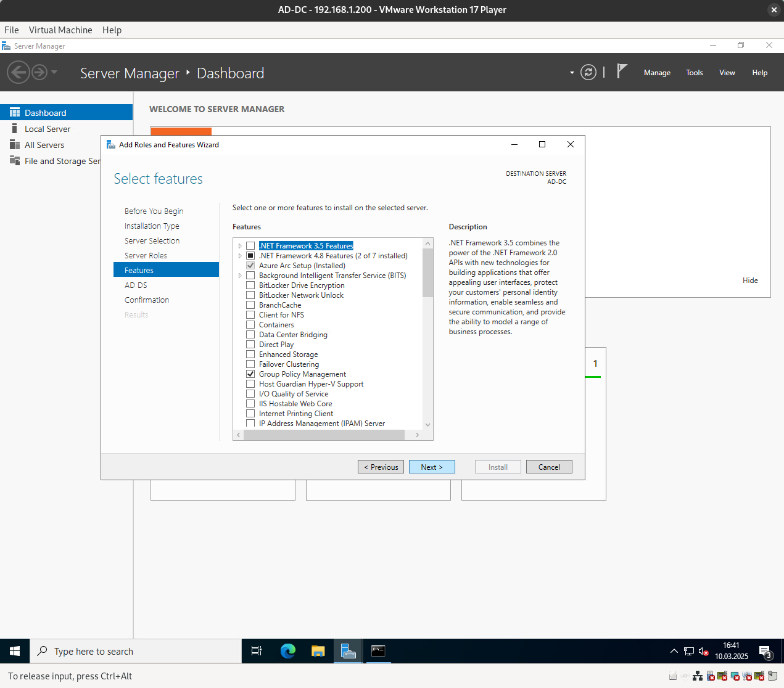The width and height of the screenshot is (784, 688).
Task: Go back with the Previous button
Action: point(381,467)
